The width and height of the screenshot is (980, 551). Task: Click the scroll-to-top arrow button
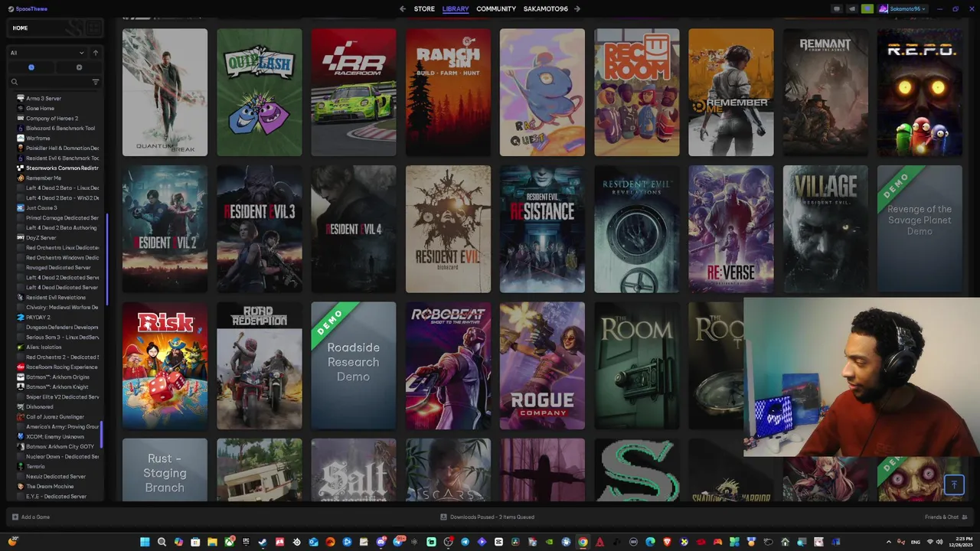(x=954, y=484)
